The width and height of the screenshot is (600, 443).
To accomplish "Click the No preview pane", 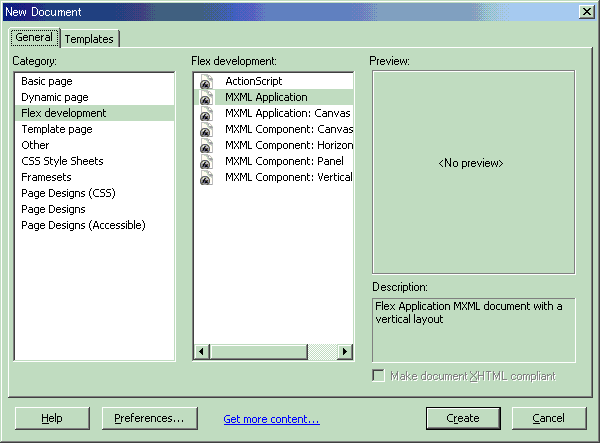I will (473, 172).
